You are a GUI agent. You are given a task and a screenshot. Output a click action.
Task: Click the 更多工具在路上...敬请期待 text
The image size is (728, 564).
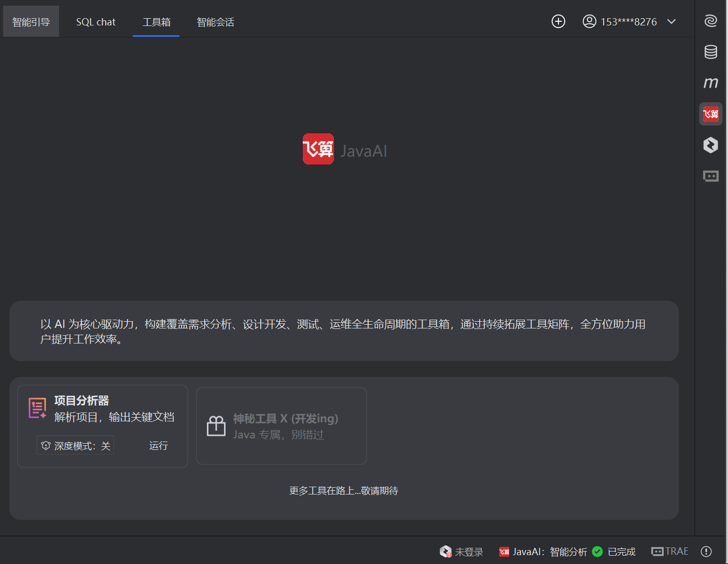pyautogui.click(x=344, y=491)
